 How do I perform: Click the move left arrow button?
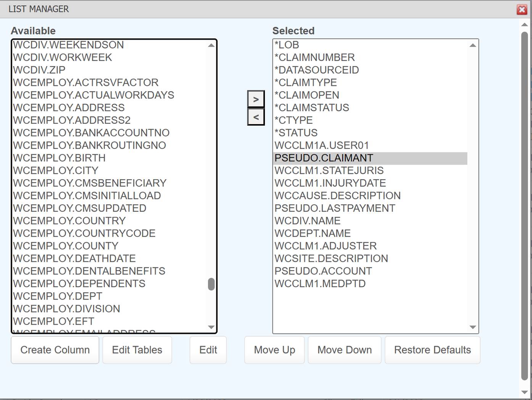click(256, 117)
